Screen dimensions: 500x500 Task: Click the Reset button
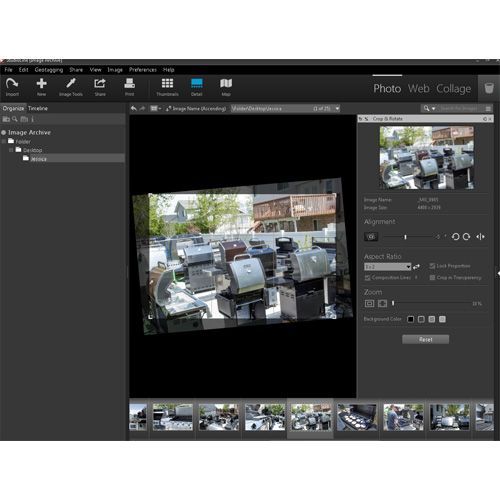point(426,339)
